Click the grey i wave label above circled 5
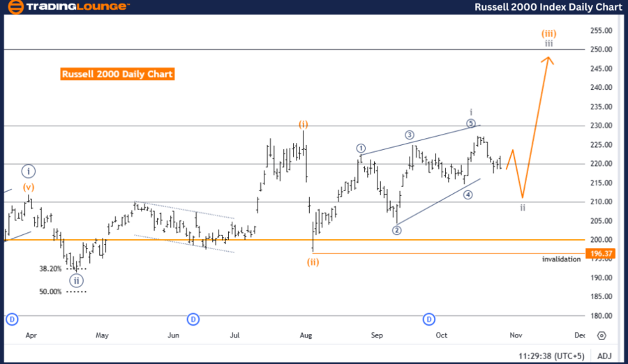 point(471,112)
